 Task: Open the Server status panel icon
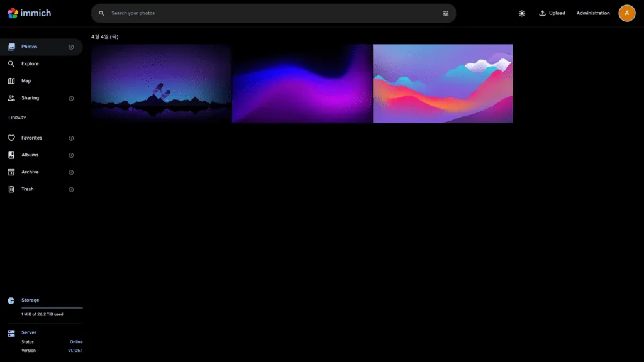(11, 332)
